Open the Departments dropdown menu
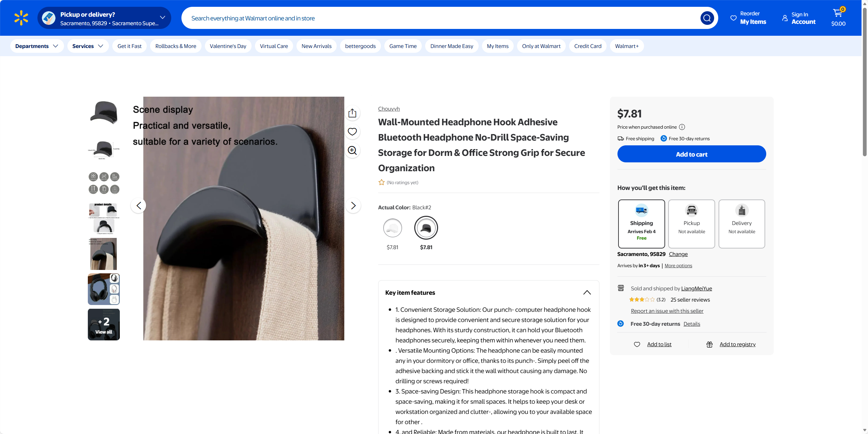Image resolution: width=868 pixels, height=434 pixels. [37, 46]
